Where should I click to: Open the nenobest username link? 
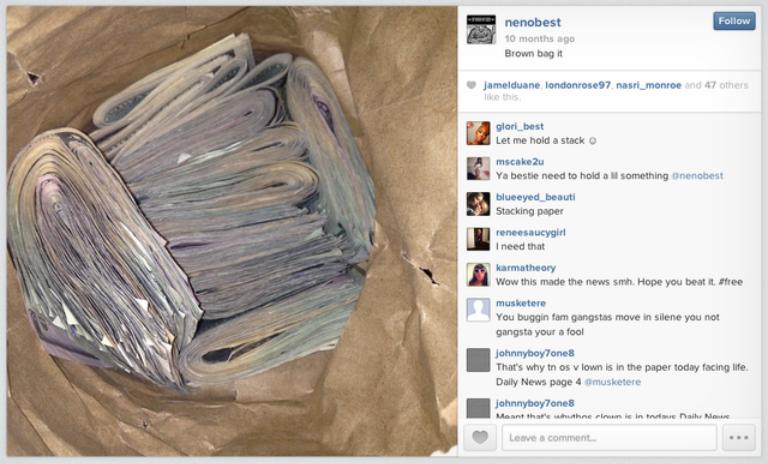tap(532, 23)
